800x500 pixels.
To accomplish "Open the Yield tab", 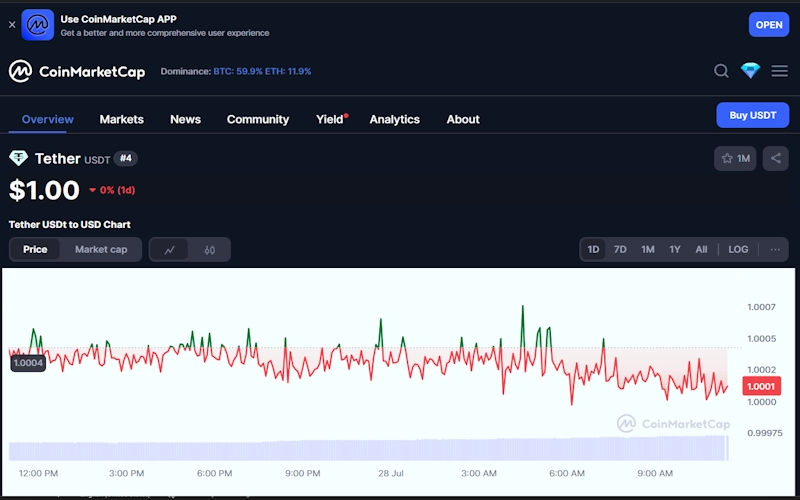I will coord(330,119).
